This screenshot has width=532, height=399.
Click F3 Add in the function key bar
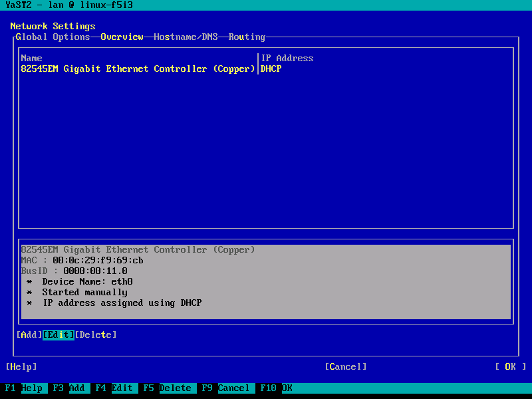(69, 388)
